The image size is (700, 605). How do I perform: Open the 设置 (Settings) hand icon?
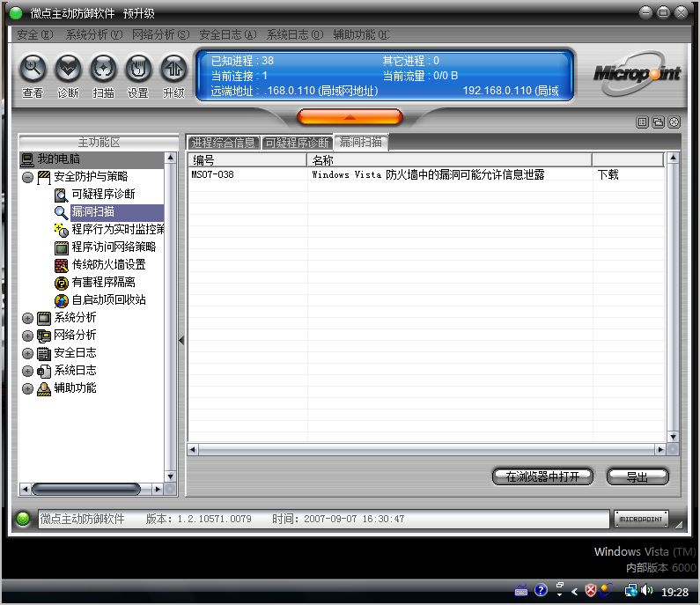tap(138, 69)
